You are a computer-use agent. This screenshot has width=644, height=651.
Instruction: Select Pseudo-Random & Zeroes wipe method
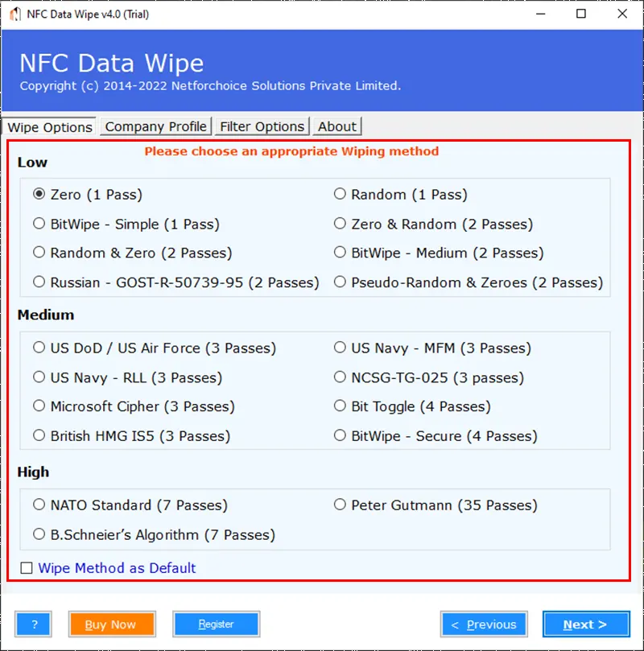[x=340, y=282]
